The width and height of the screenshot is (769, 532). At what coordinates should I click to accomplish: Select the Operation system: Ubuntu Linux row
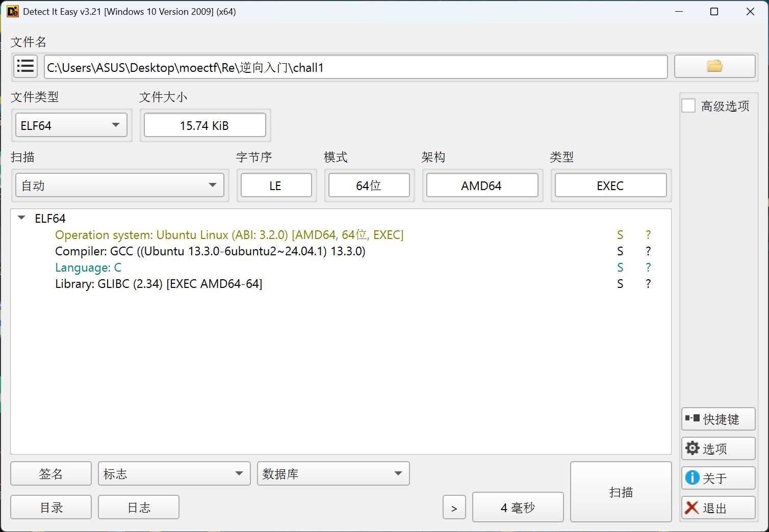tap(341, 235)
